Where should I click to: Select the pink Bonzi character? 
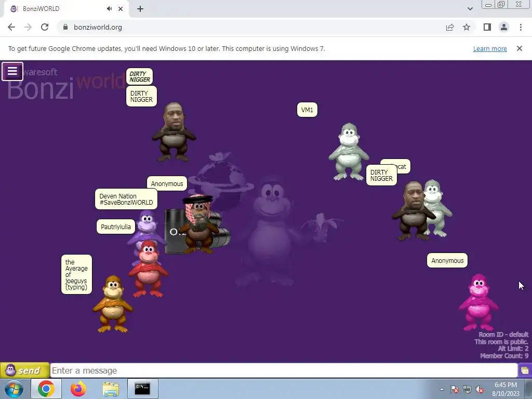tap(478, 302)
